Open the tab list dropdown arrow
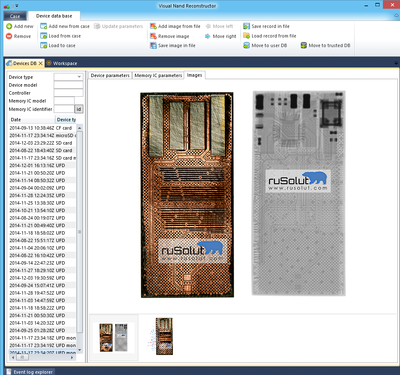The image size is (400, 375). pyautogui.click(x=396, y=63)
